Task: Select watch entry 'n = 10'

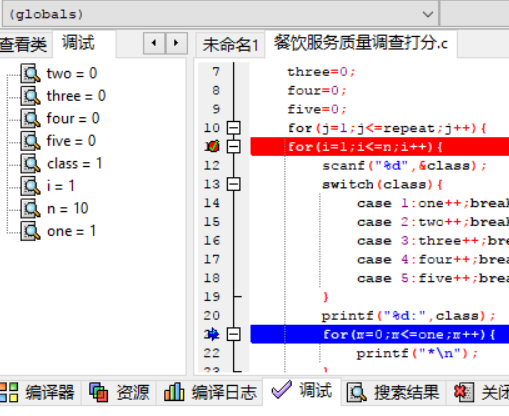Action: (x=68, y=209)
